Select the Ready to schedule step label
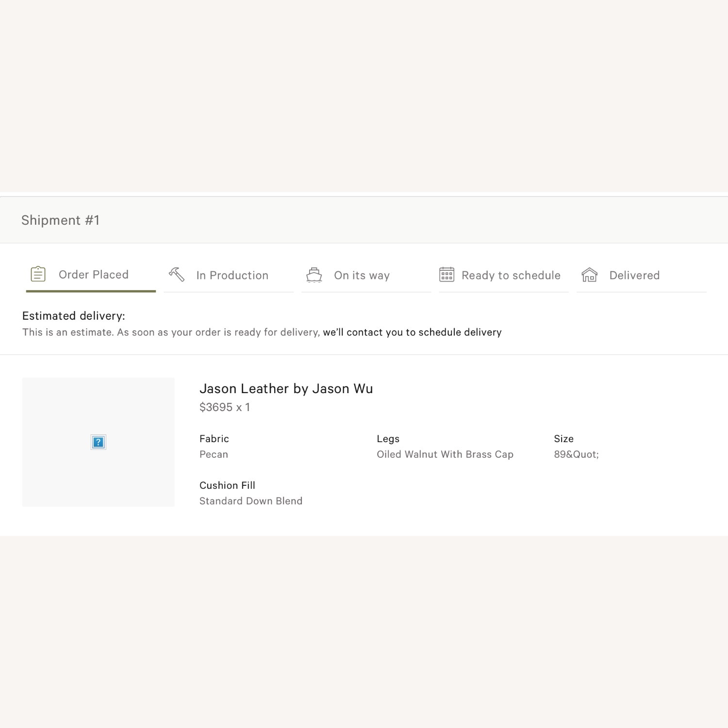 (511, 276)
